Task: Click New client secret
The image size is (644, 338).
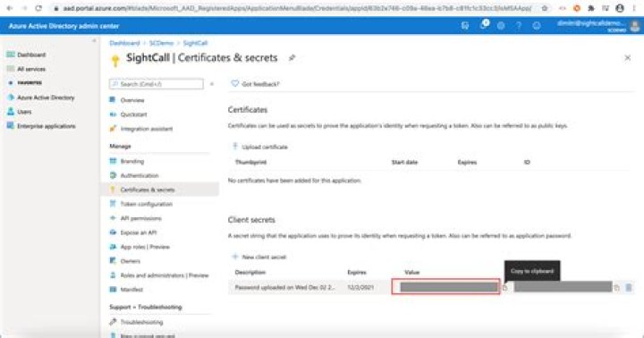Action: coord(259,258)
